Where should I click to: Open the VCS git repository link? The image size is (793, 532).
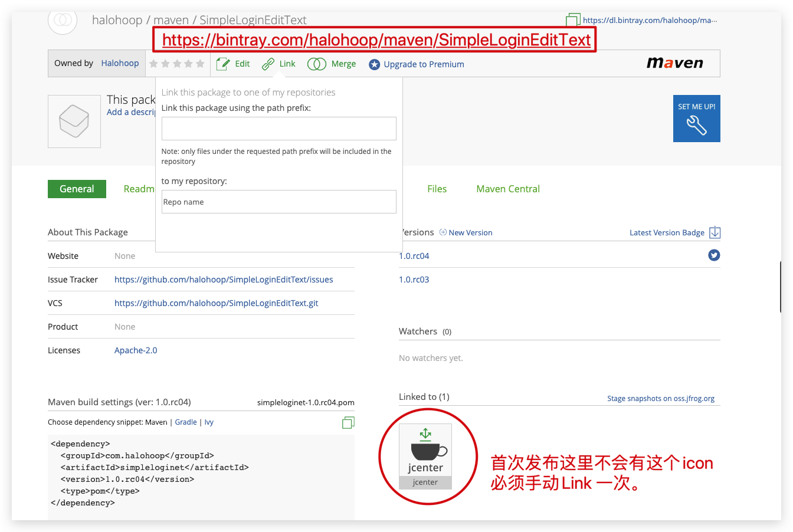(217, 303)
